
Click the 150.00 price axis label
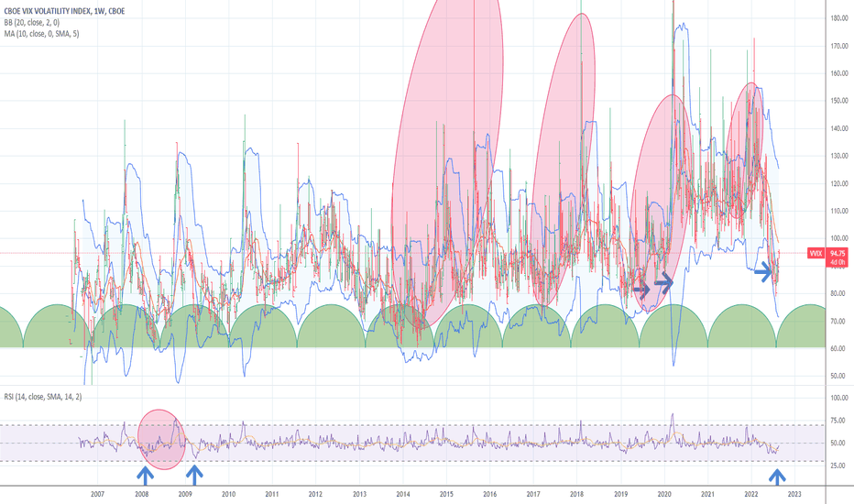(839, 101)
